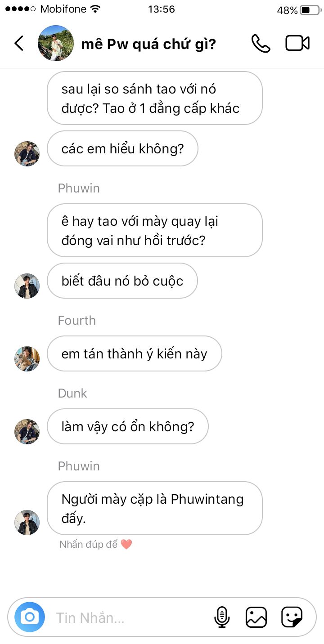The width and height of the screenshot is (324, 644).
Task: Tap Dunk's avatar beside 'làm vậy có ổn không?'
Action: (27, 431)
